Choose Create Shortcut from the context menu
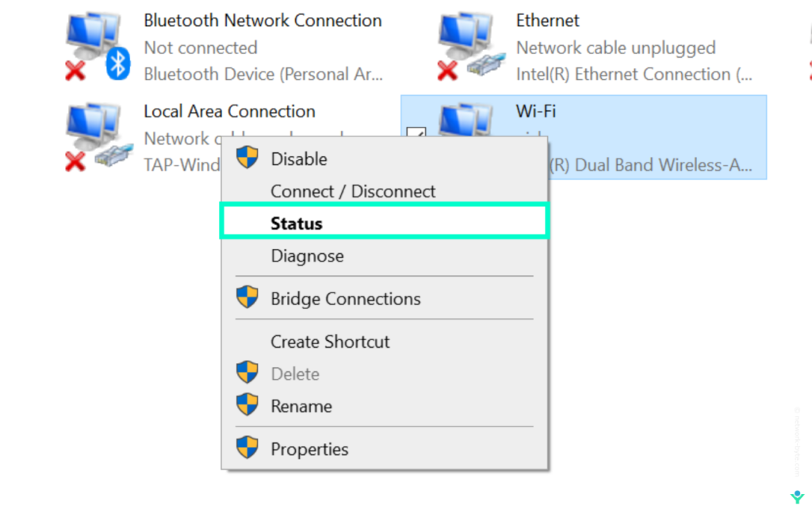The image size is (812, 509). [x=330, y=342]
